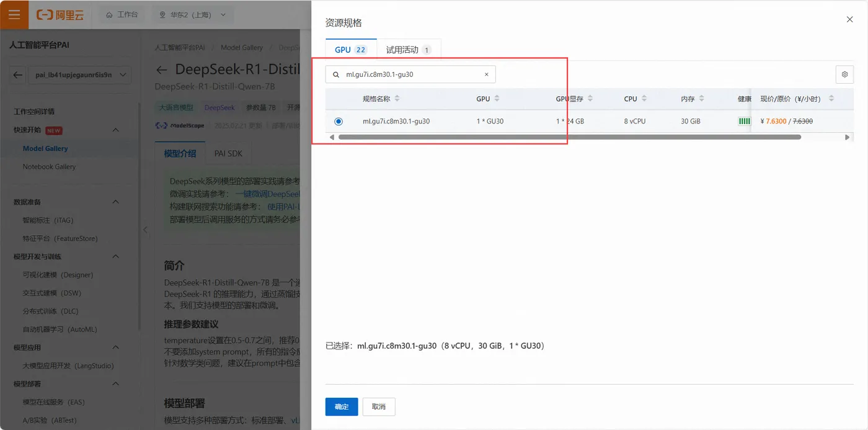
Task: Open the 一键微调DeepSeek link
Action: click(267, 194)
